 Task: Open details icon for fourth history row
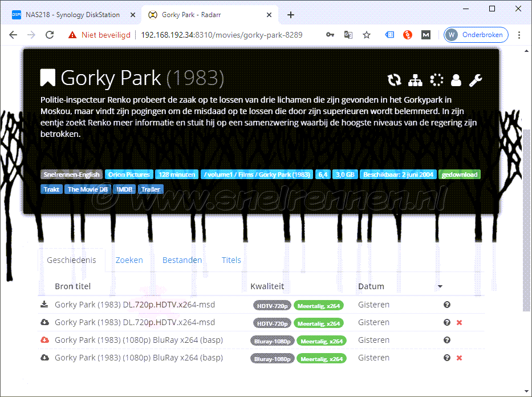(x=447, y=358)
